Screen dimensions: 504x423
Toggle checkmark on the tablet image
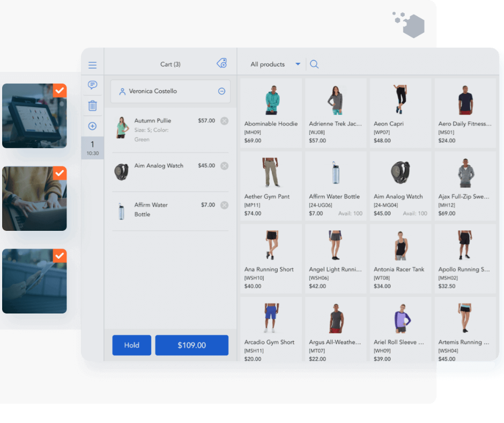(x=60, y=256)
